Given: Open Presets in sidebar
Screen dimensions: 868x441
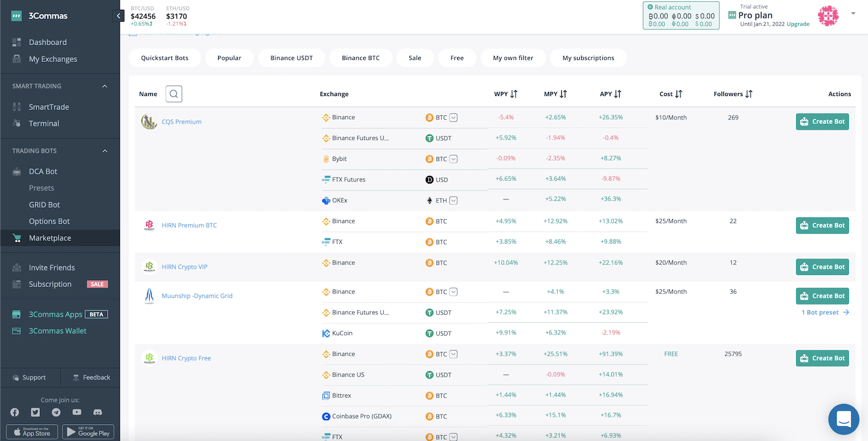Looking at the screenshot, I should tap(42, 188).
